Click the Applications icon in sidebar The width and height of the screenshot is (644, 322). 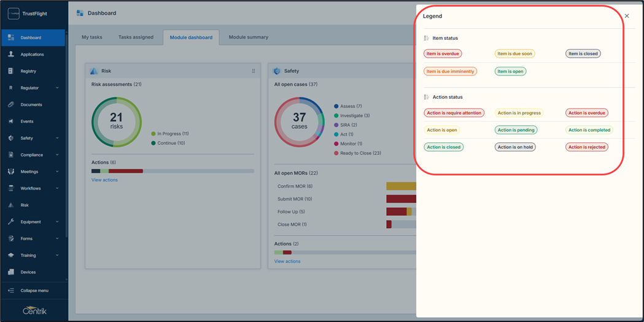(x=11, y=55)
